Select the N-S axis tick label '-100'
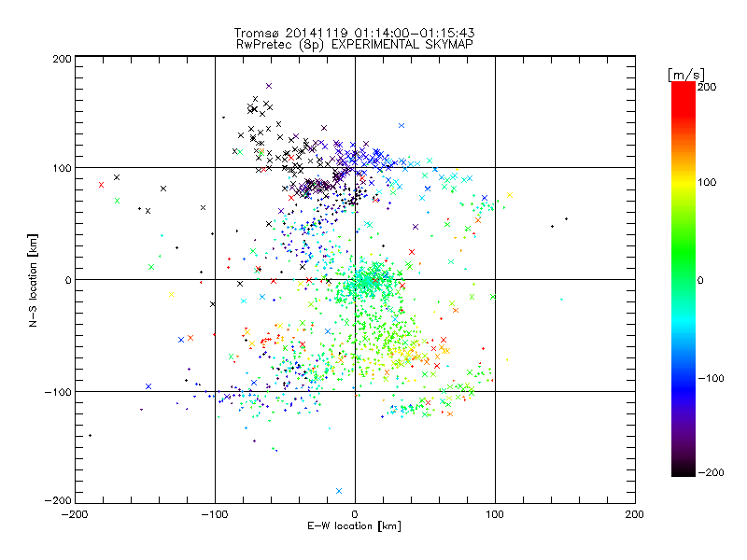Viewport: 747px width, 560px height. point(58,392)
